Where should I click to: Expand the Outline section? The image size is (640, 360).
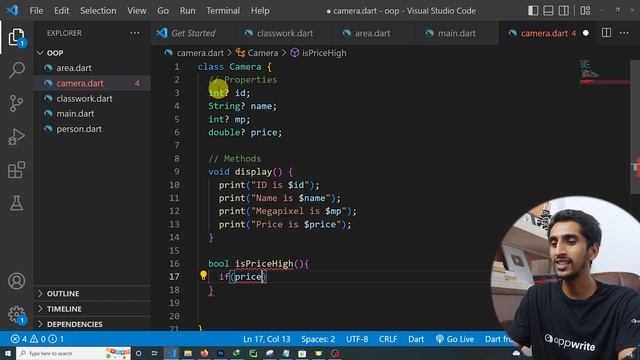point(92,293)
